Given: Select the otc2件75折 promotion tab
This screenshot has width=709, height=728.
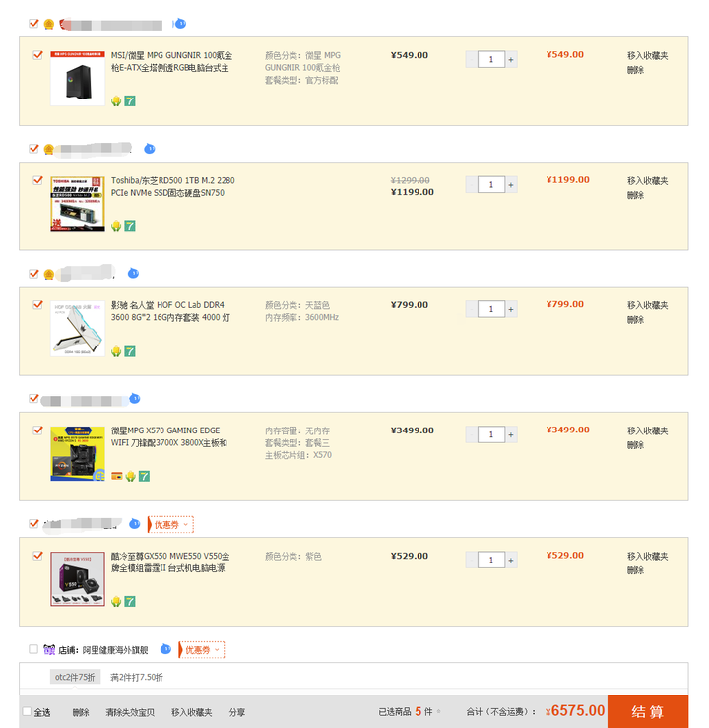Looking at the screenshot, I should 75,677.
